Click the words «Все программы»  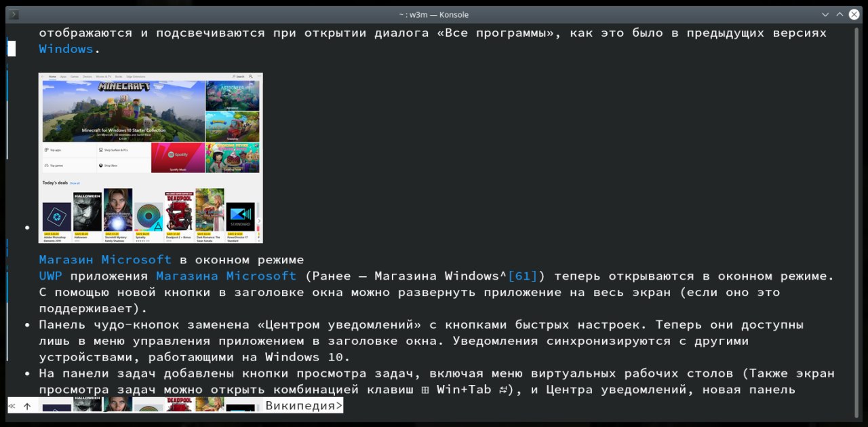[496, 33]
